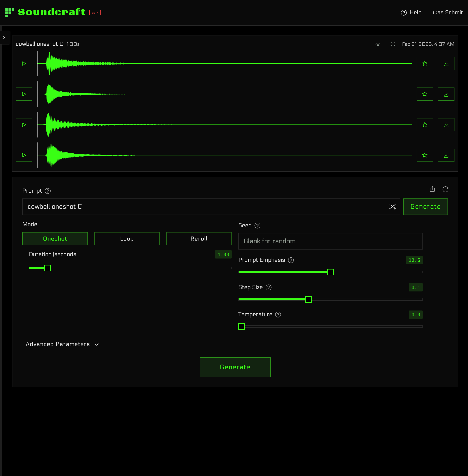Choose Reroll mode
Image resolution: width=468 pixels, height=476 pixels.
pos(199,239)
